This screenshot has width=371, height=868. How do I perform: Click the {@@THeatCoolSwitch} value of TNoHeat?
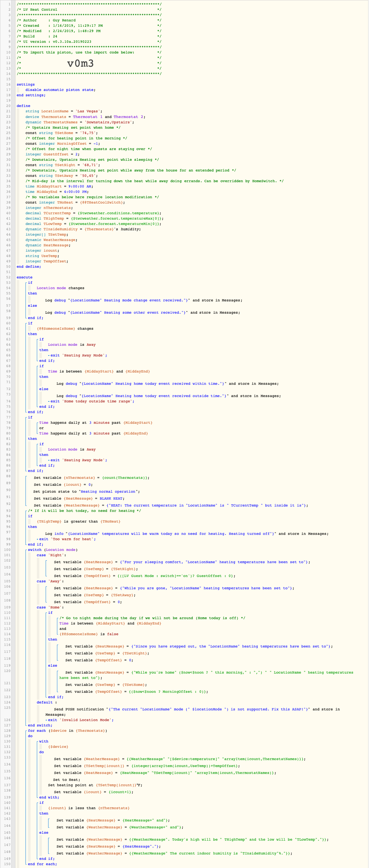pyautogui.click(x=102, y=203)
